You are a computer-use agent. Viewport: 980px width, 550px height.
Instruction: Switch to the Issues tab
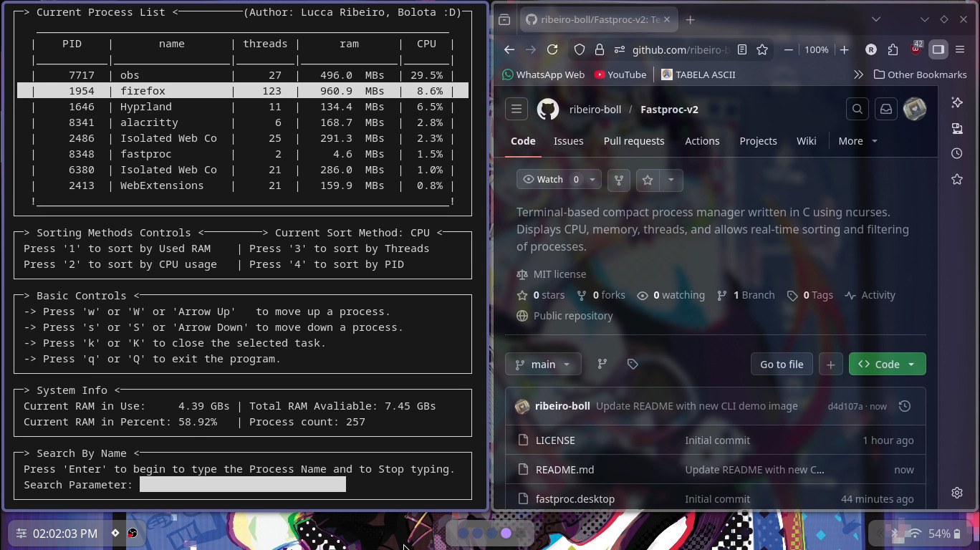click(x=568, y=141)
